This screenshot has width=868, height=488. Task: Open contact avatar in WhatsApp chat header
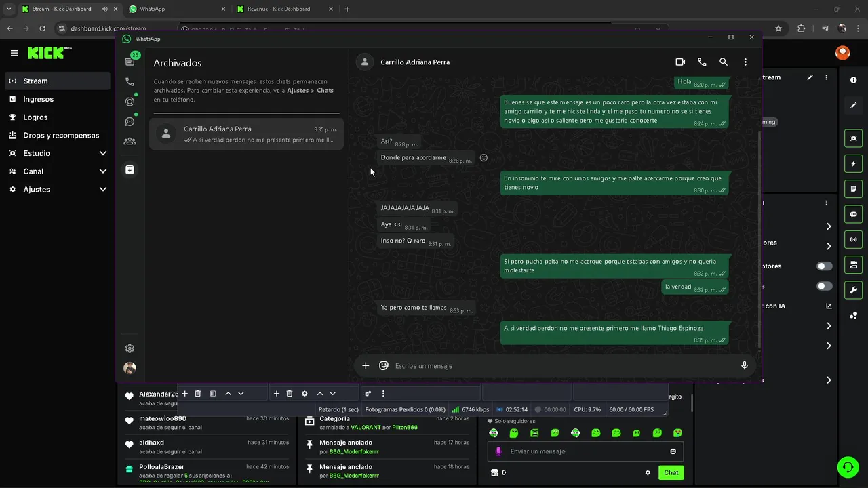click(x=365, y=62)
